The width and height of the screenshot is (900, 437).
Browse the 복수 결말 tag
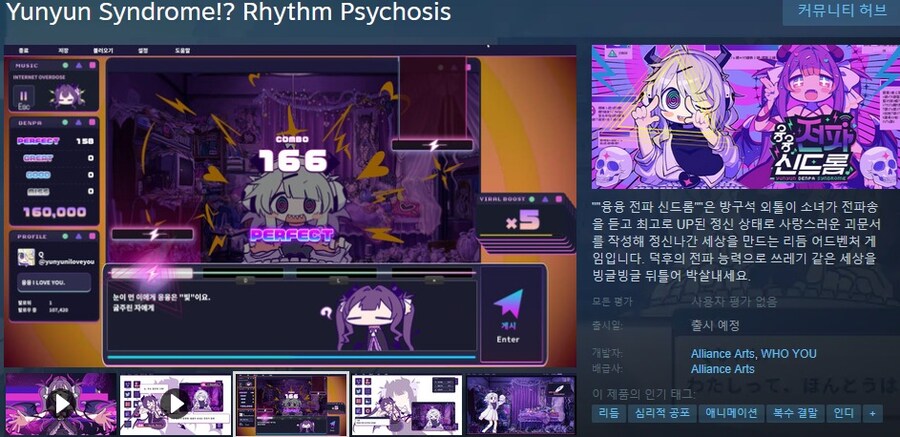[x=795, y=413]
